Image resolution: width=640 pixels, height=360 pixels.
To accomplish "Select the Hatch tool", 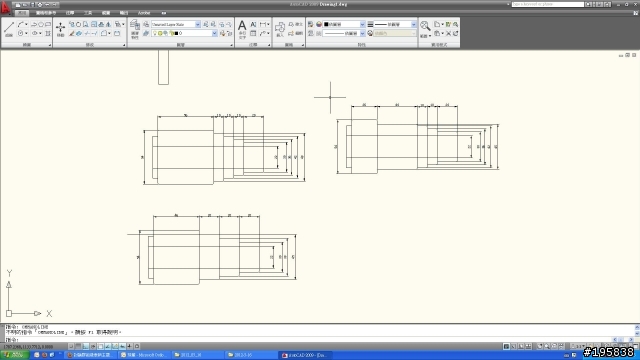I will pyautogui.click(x=48, y=33).
